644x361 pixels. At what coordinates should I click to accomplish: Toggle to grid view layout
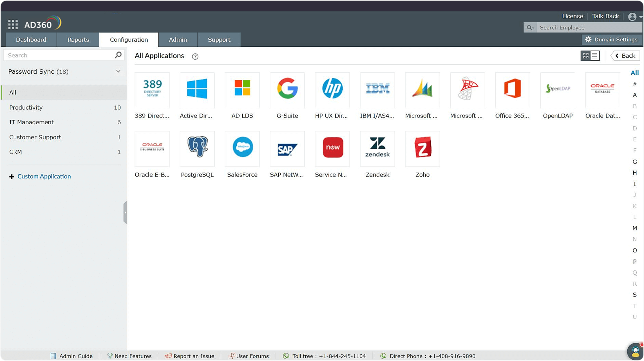click(x=585, y=55)
